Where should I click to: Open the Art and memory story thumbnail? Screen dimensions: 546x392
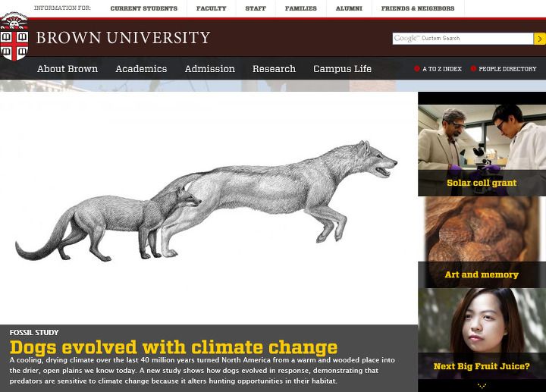(x=482, y=243)
